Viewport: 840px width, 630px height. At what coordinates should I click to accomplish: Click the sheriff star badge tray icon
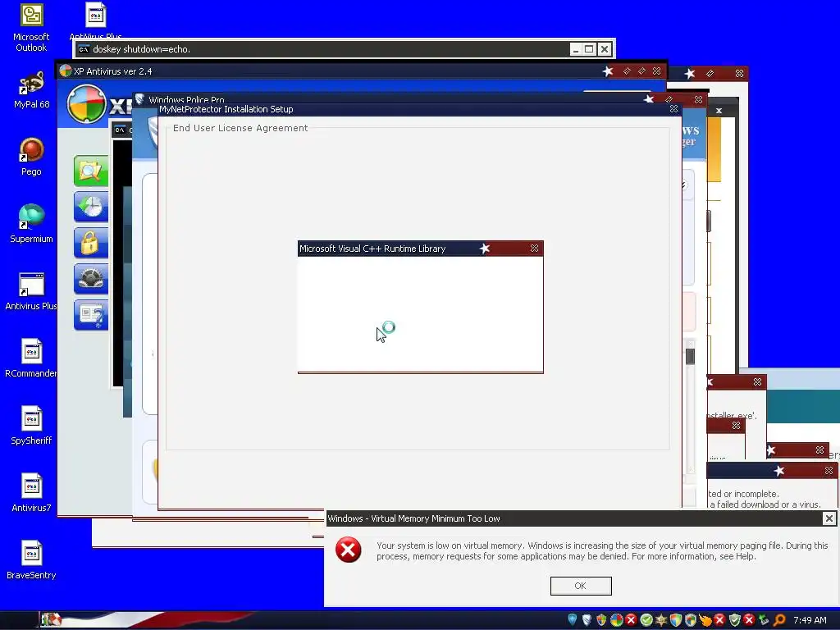click(660, 620)
